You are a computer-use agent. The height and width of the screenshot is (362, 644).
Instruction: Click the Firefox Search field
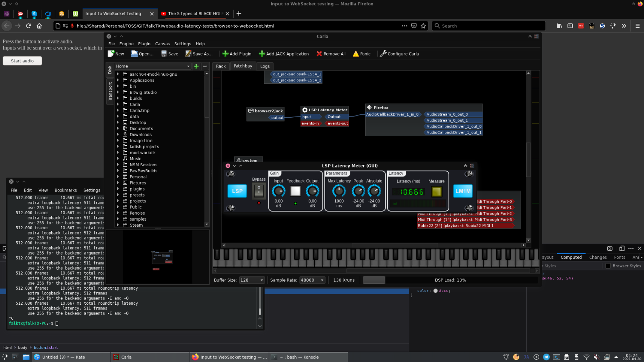point(489,26)
